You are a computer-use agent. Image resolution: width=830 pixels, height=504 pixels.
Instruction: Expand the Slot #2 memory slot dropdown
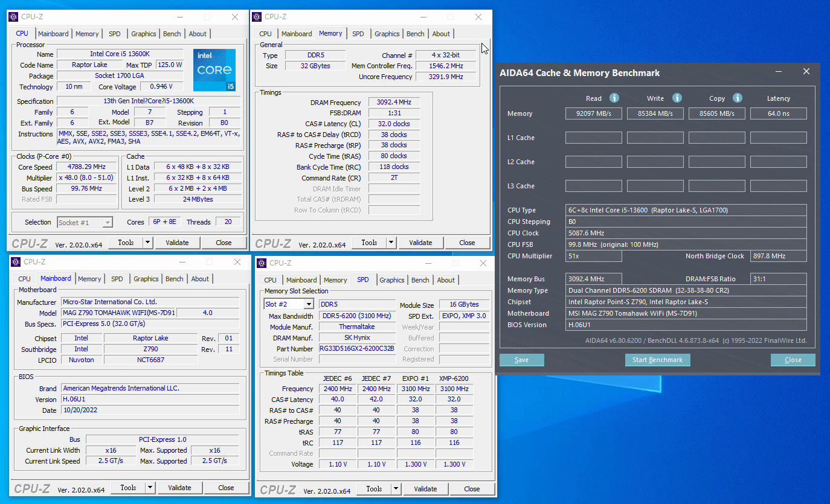(x=308, y=304)
